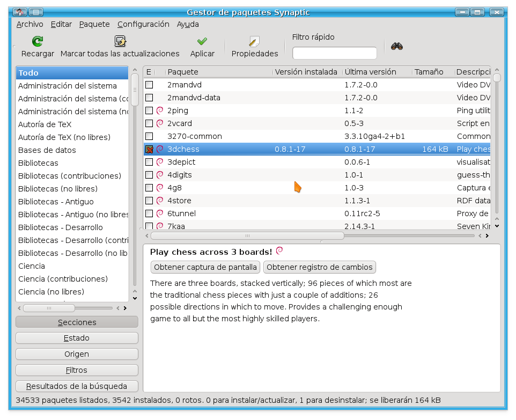Click Resultados de la búsqueda button
Viewport: 516px width, 420px height.
click(x=77, y=386)
